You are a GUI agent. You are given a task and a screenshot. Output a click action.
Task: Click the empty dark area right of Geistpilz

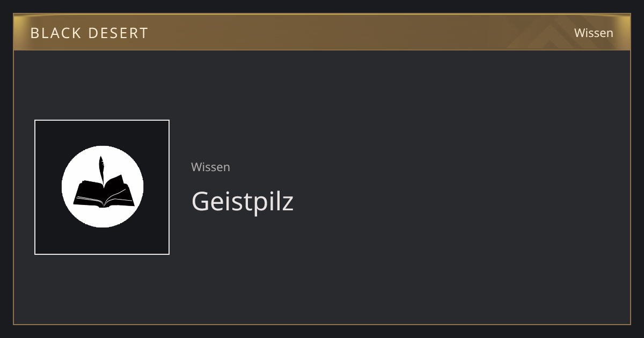click(x=456, y=202)
